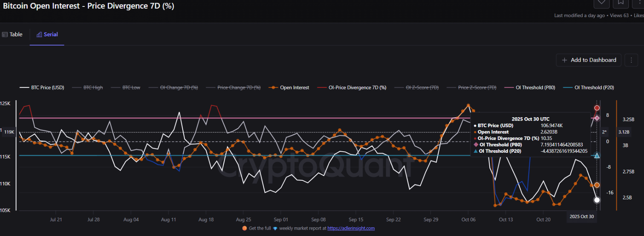Image resolution: width=644 pixels, height=236 pixels.
Task: Bookmark this chart with the bookmark icon
Action: point(621,3)
